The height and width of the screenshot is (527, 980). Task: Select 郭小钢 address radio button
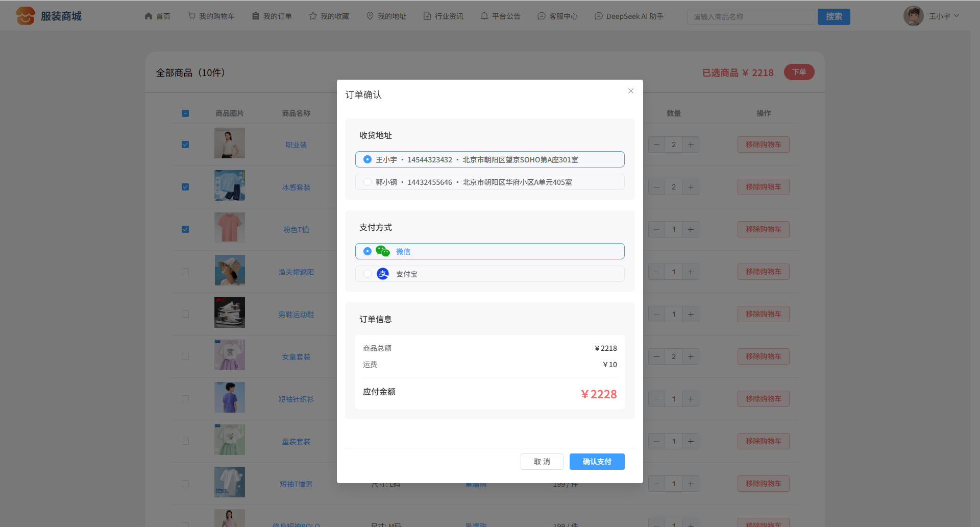tap(367, 182)
